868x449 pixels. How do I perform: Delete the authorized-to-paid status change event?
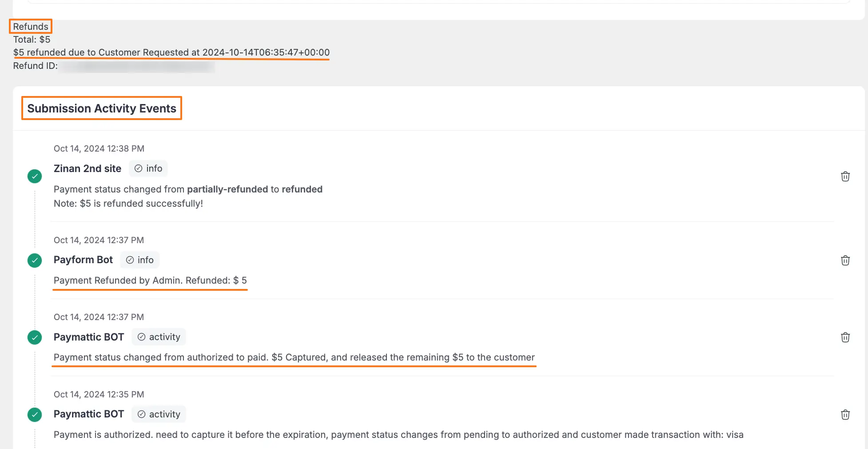[x=845, y=337]
